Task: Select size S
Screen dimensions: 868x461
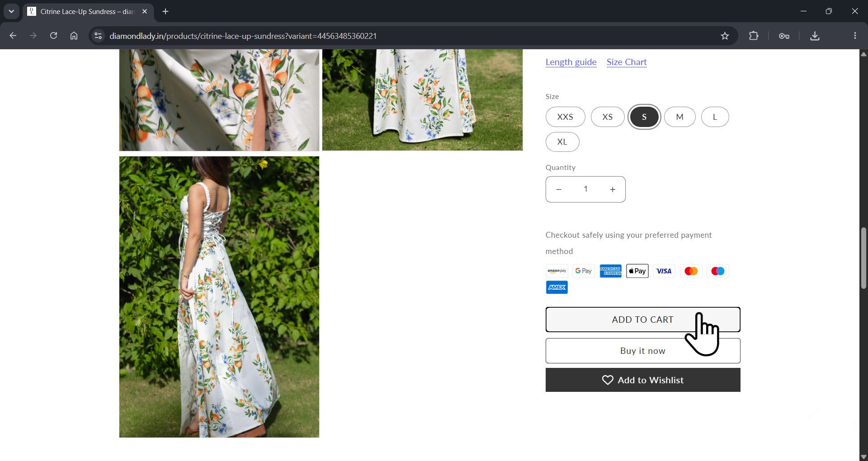Action: [x=644, y=117]
